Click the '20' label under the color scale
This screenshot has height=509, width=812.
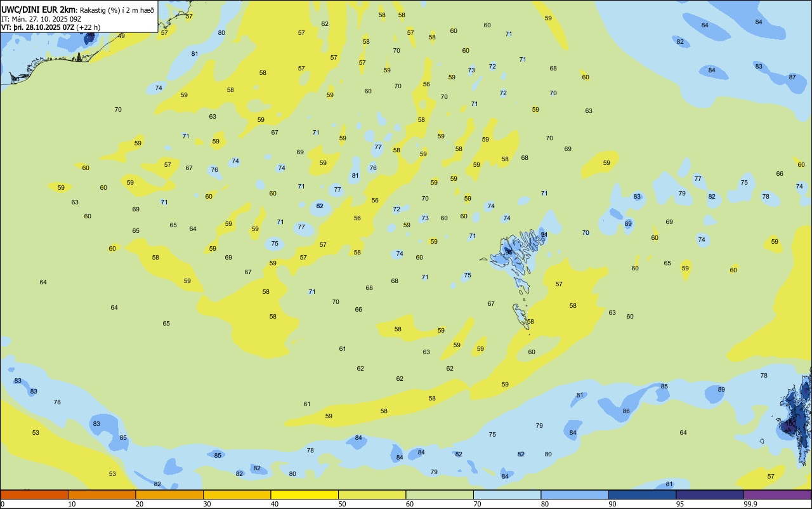pyautogui.click(x=140, y=504)
